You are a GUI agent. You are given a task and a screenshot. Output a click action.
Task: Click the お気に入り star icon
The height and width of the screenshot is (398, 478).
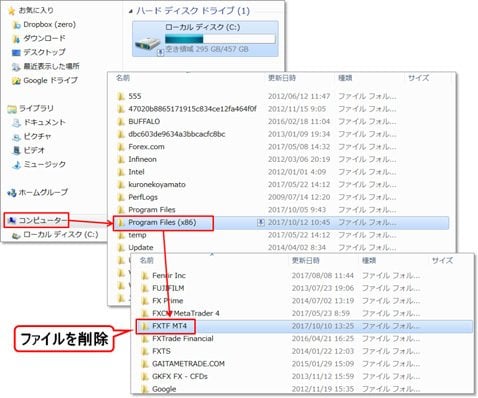point(11,11)
